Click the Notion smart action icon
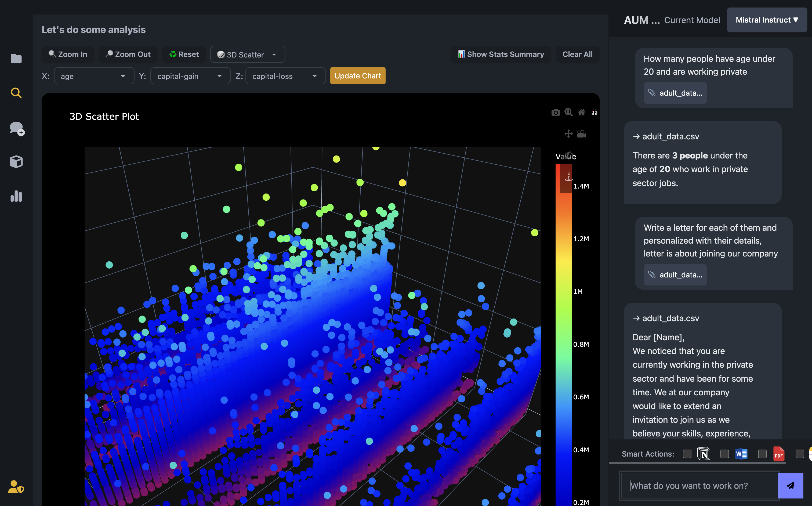The image size is (812, 506). coord(704,454)
